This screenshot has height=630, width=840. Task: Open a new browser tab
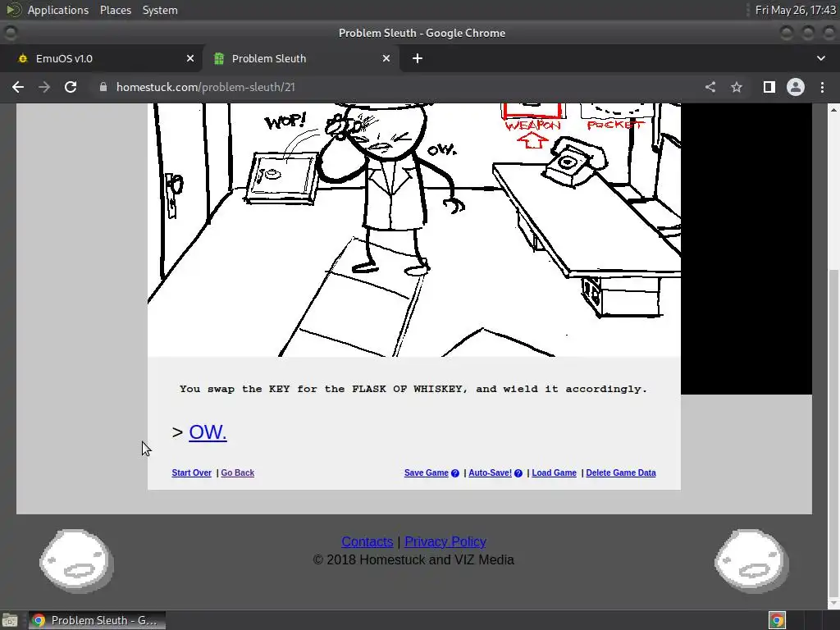coord(418,58)
